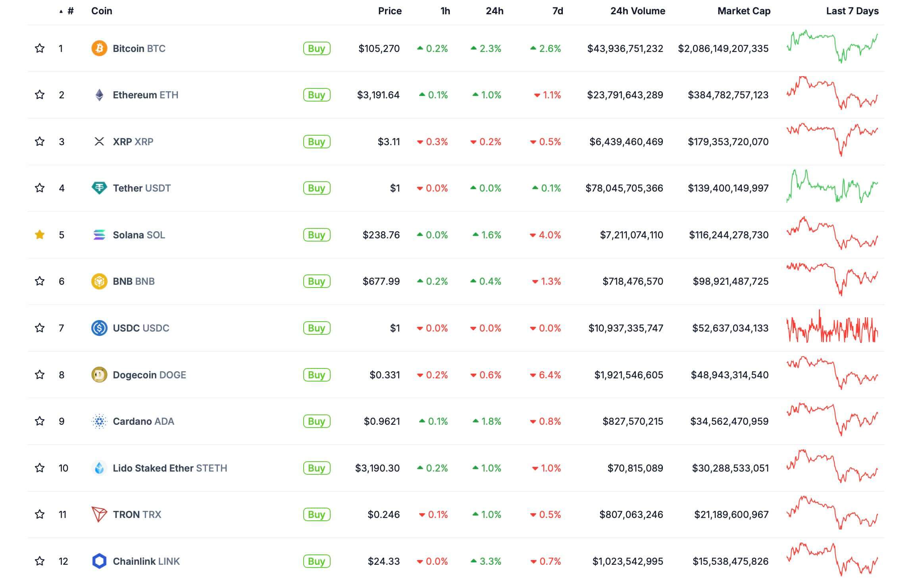Click Bitcoin market cap $2,086,149,207,335
The image size is (924, 583).
coord(723,48)
